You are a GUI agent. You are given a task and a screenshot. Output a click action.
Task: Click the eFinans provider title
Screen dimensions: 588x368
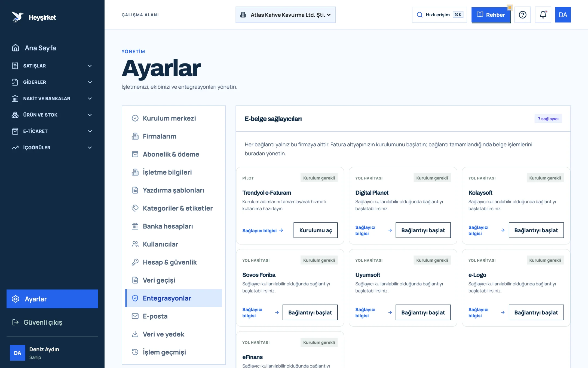(x=252, y=357)
